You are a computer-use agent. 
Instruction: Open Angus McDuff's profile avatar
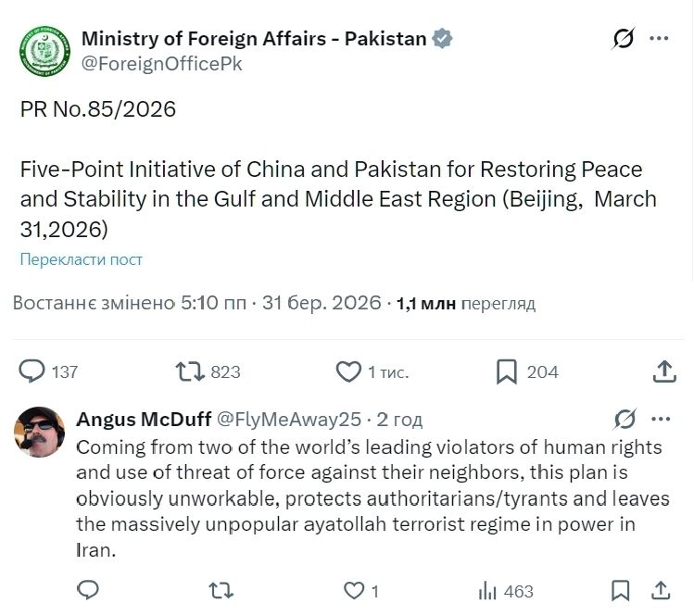tap(41, 432)
